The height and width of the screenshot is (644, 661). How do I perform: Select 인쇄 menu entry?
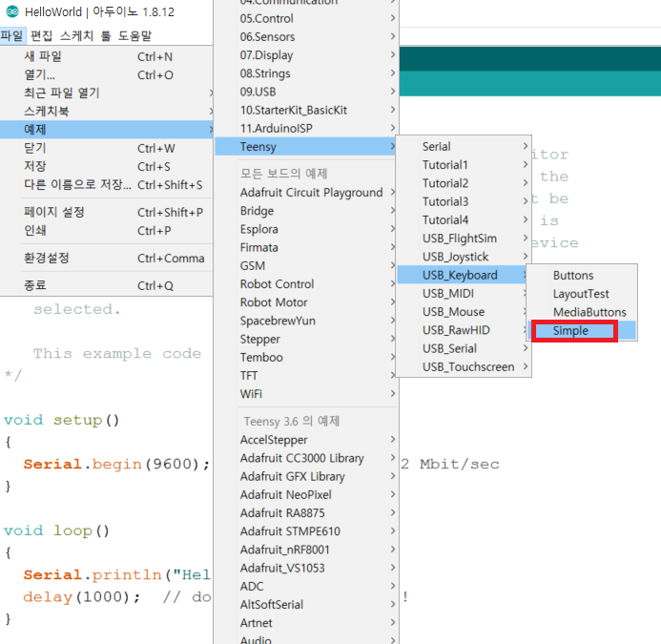106,231
